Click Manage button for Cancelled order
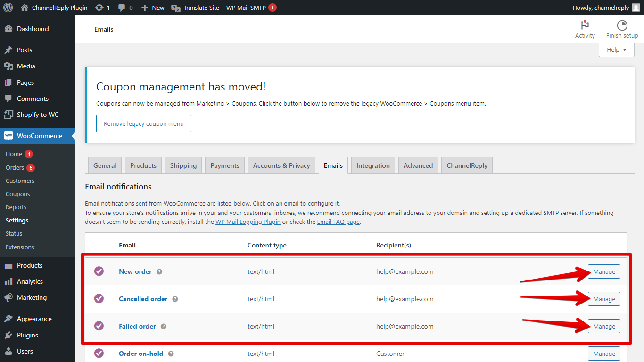 (x=604, y=299)
